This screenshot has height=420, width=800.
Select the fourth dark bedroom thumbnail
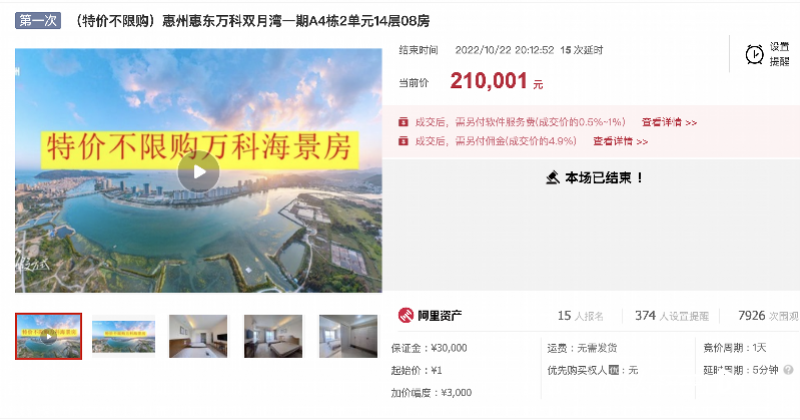[273, 336]
